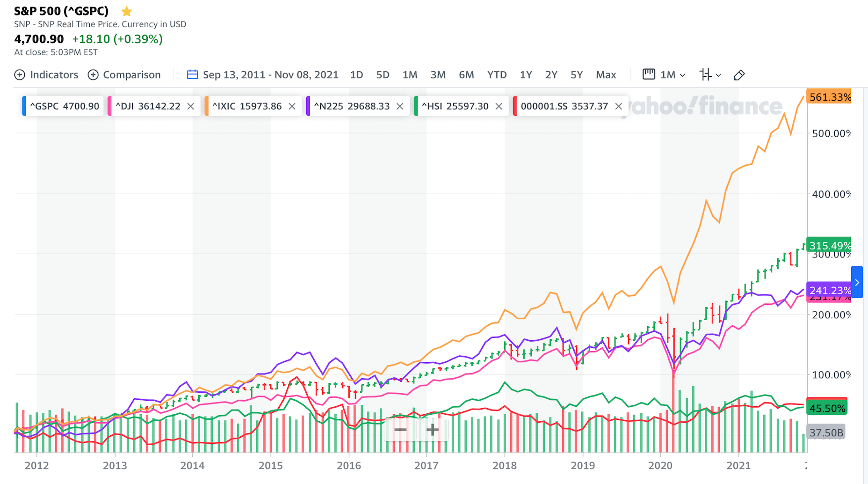The width and height of the screenshot is (868, 484).
Task: Click the At close: 5:03PM EST text
Action: 56,52
